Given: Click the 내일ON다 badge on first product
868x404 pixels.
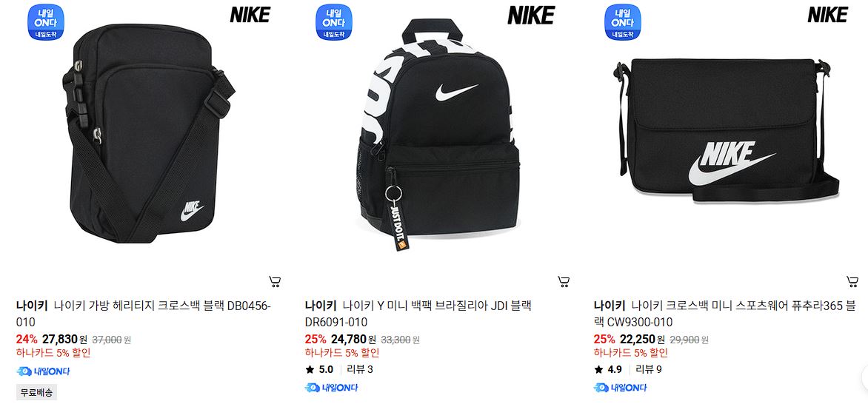Looking at the screenshot, I should (x=46, y=22).
